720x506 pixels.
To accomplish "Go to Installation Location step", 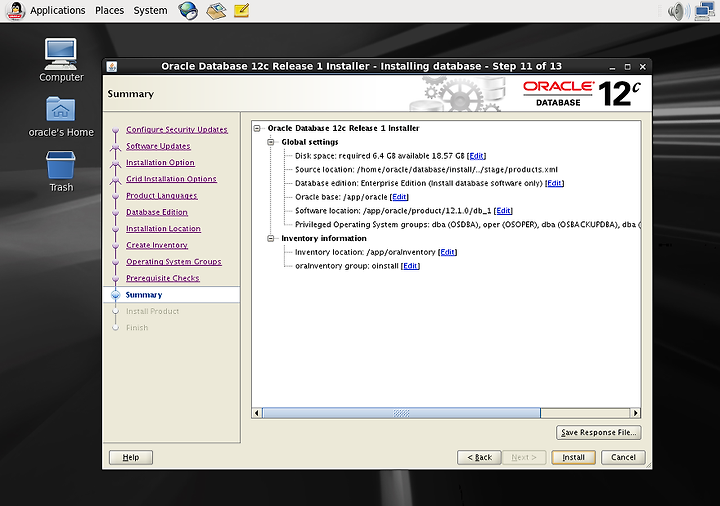I will pos(163,229).
